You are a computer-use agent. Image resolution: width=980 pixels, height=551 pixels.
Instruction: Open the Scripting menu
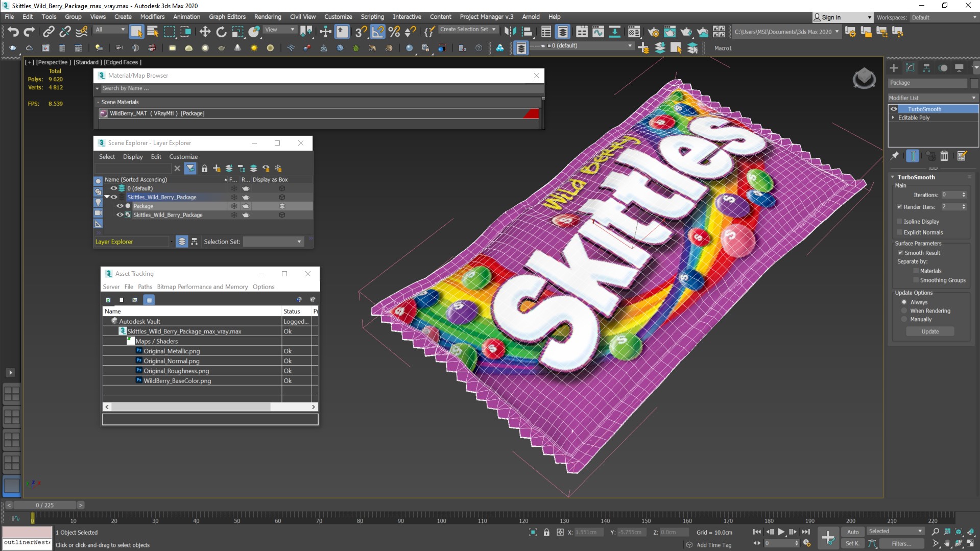click(x=372, y=17)
